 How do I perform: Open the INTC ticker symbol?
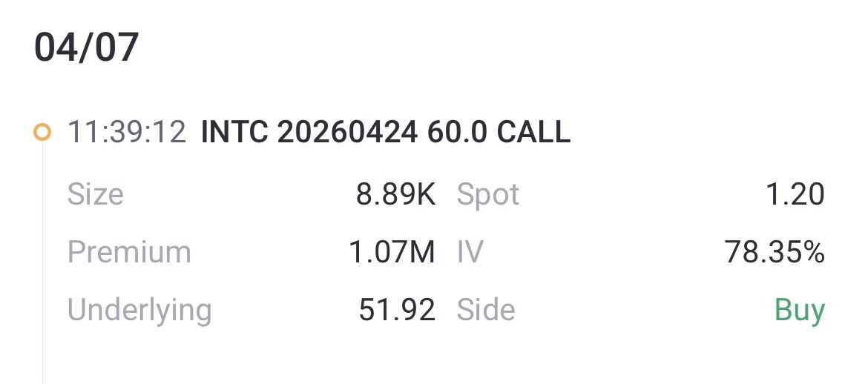[234, 133]
